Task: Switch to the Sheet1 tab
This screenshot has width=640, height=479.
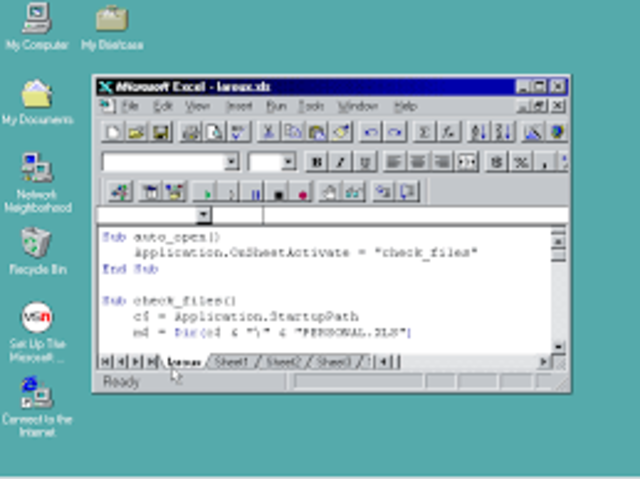Action: pyautogui.click(x=231, y=362)
